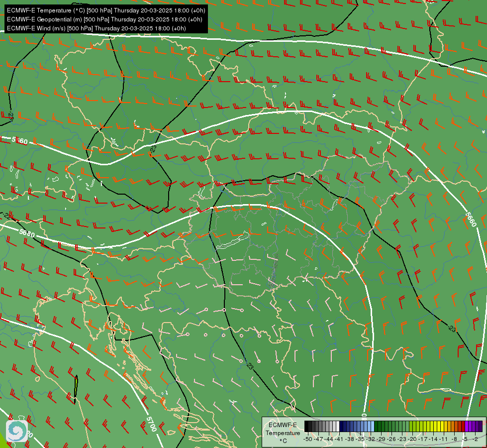Select the ECMWF-E Geopotential 500 hPa title line

104,19
